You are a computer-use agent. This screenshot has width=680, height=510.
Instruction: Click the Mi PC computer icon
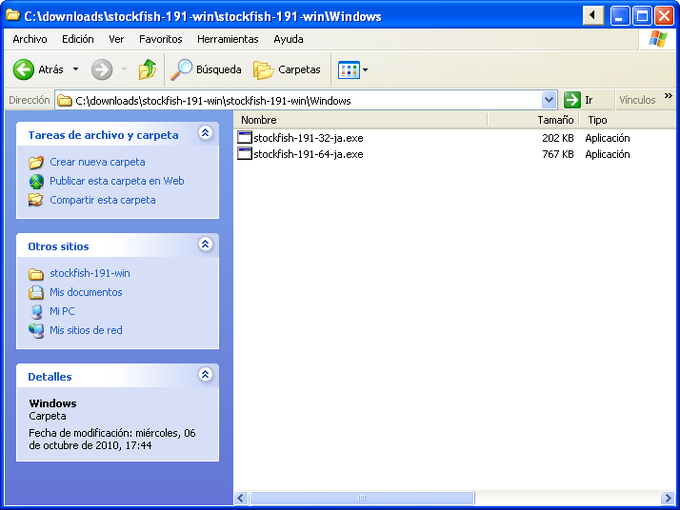coord(37,311)
